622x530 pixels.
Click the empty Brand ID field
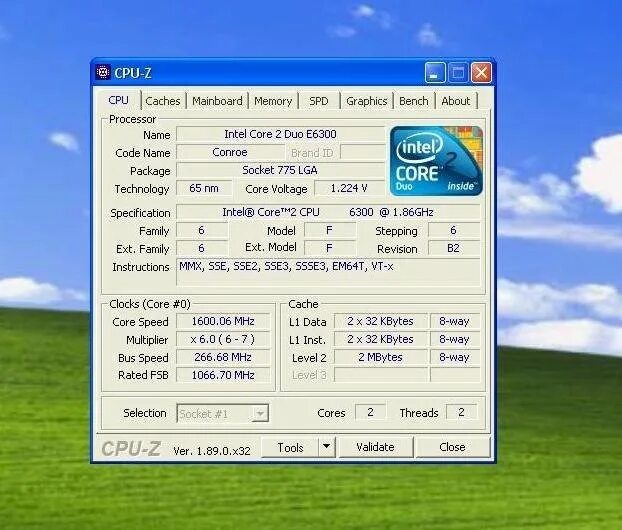(363, 152)
